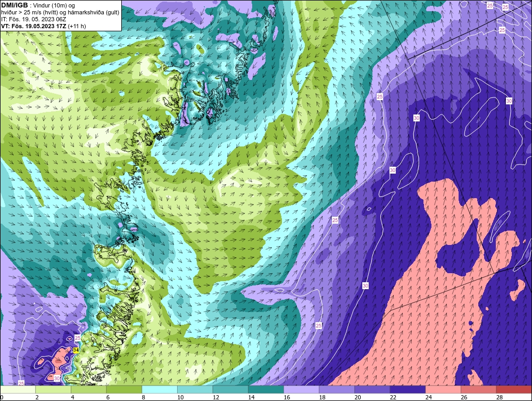Viewport: 532px width, 401px height.
Task: Click the 'IT: Fös. 19. 05. 2023 06Z' line
Action: pos(33,19)
